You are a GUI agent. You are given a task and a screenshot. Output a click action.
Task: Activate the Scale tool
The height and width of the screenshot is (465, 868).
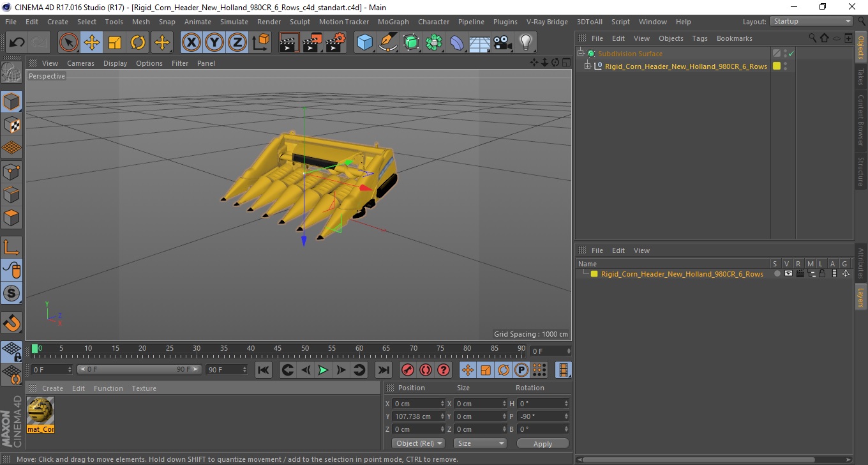pyautogui.click(x=115, y=43)
